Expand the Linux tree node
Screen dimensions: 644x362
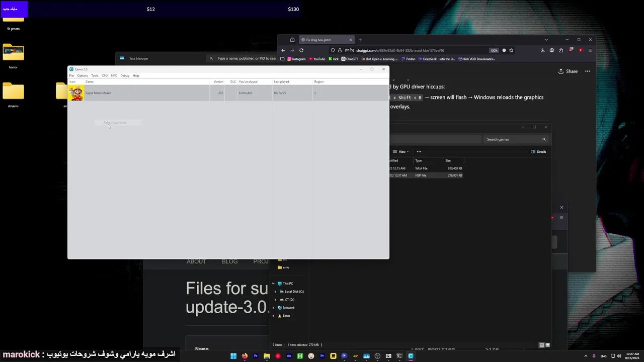coord(274,316)
